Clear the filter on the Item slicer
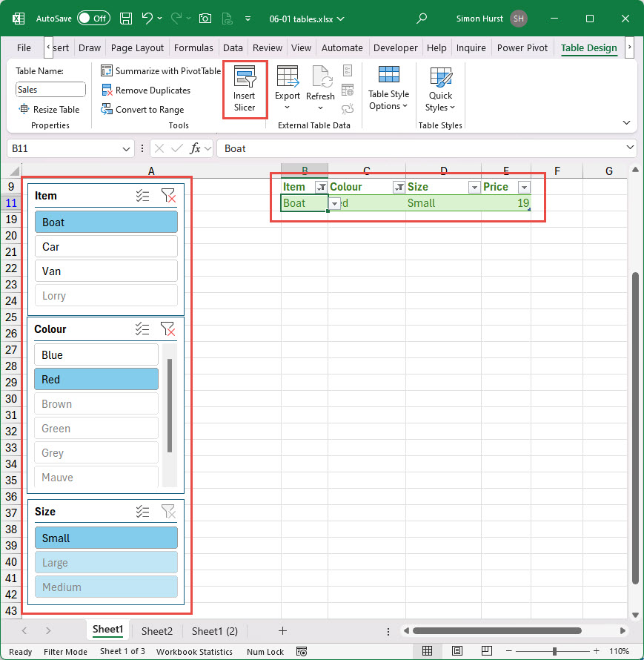644x660 pixels. 169,196
